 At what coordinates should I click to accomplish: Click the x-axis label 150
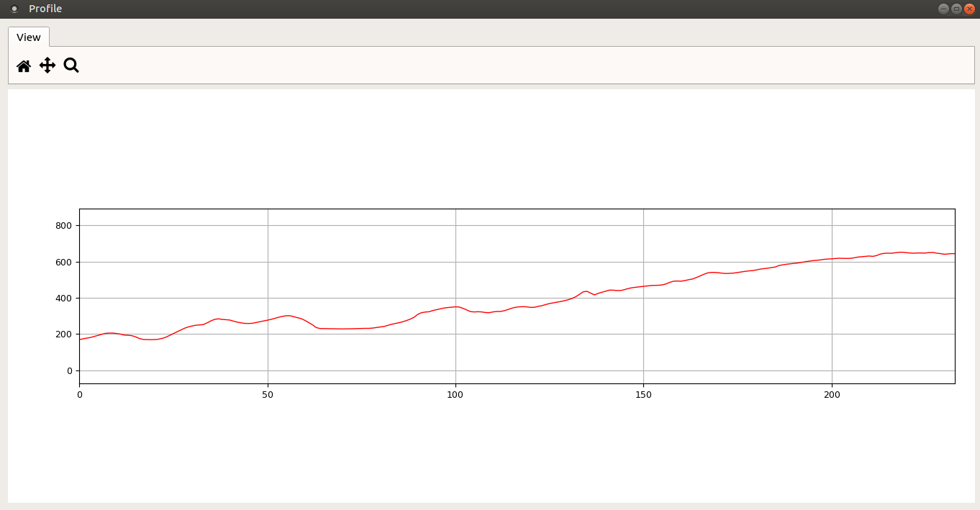coord(643,394)
